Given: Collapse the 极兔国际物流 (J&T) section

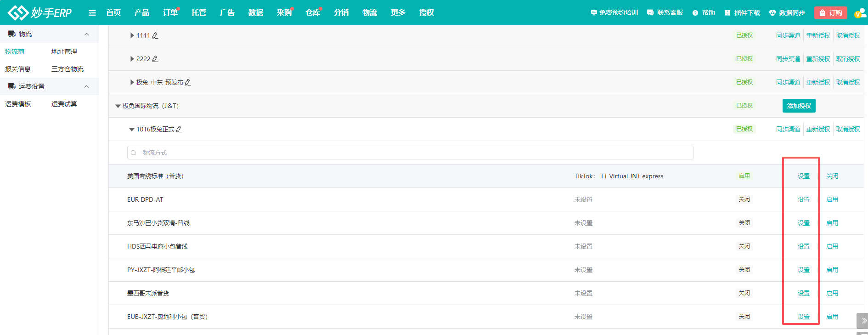Looking at the screenshot, I should tap(118, 106).
